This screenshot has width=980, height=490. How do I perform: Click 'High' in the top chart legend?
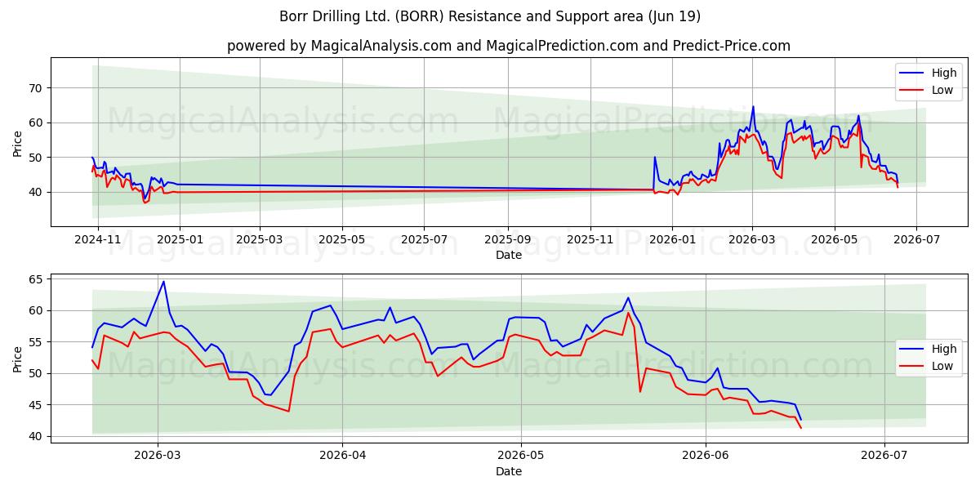point(944,73)
